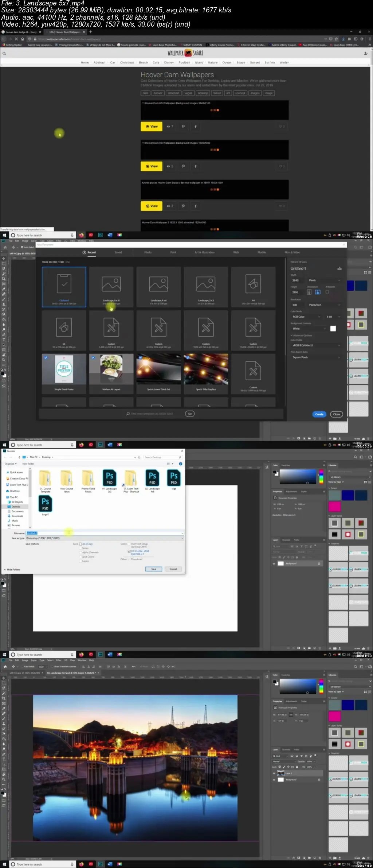Hide the Background layer in the Save As frame
This screenshot has width=373, height=868.
tap(274, 563)
